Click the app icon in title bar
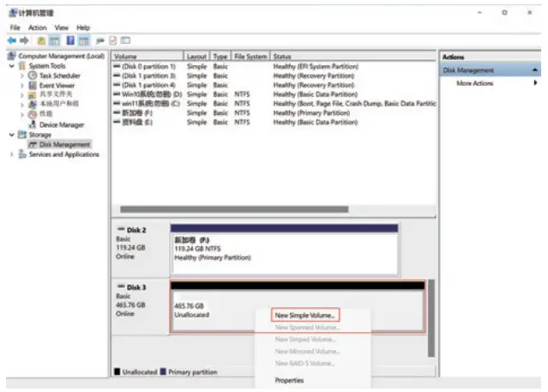This screenshot has width=548, height=392. pos(13,13)
